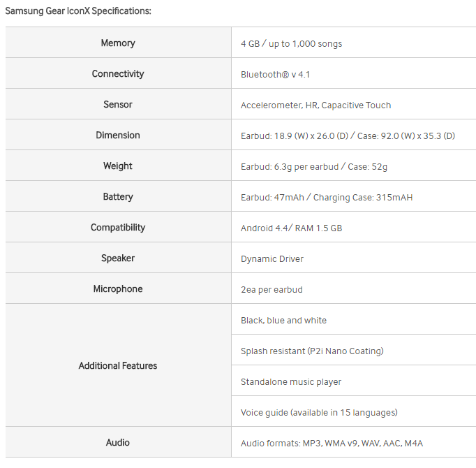Click the Splash resistant feature text
This screenshot has height=468, width=476.
312,351
